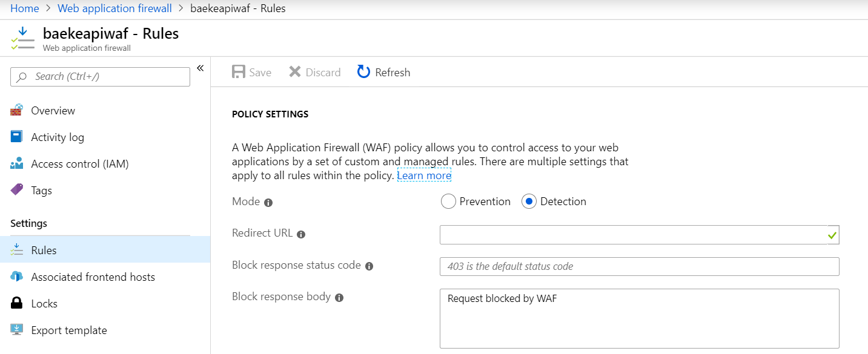Click the Block response body text area
The width and height of the screenshot is (868, 354).
coord(639,318)
